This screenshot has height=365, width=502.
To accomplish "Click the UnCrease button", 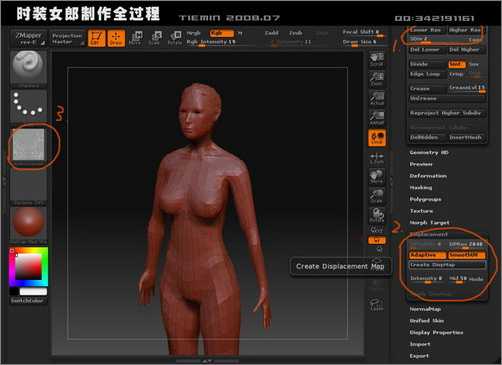I will tap(447, 98).
